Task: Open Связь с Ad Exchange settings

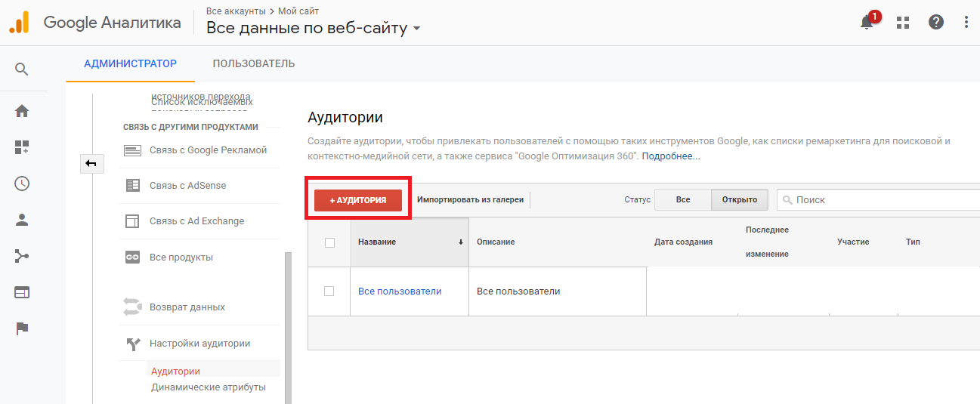Action: pyautogui.click(x=196, y=221)
